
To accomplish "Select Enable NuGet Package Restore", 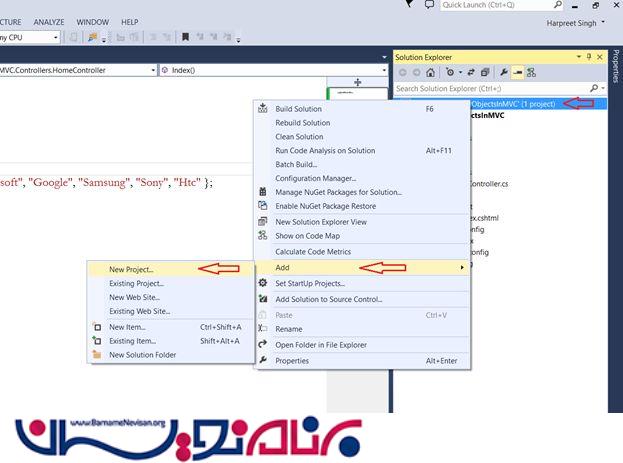I will click(x=362, y=206).
